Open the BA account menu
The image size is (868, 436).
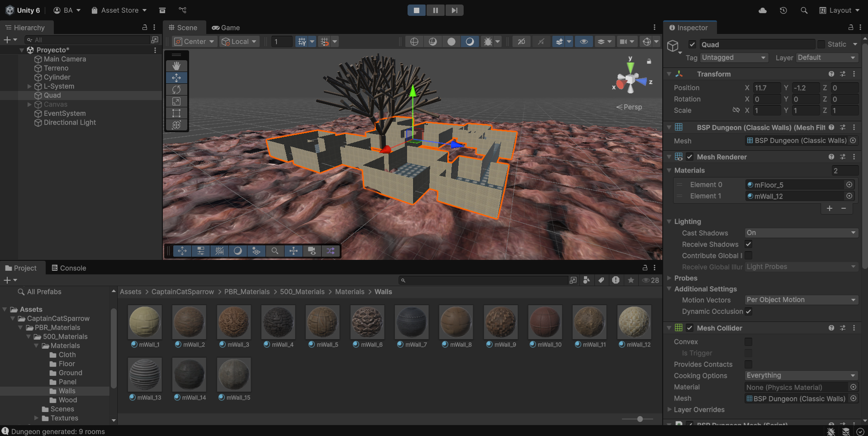point(67,10)
